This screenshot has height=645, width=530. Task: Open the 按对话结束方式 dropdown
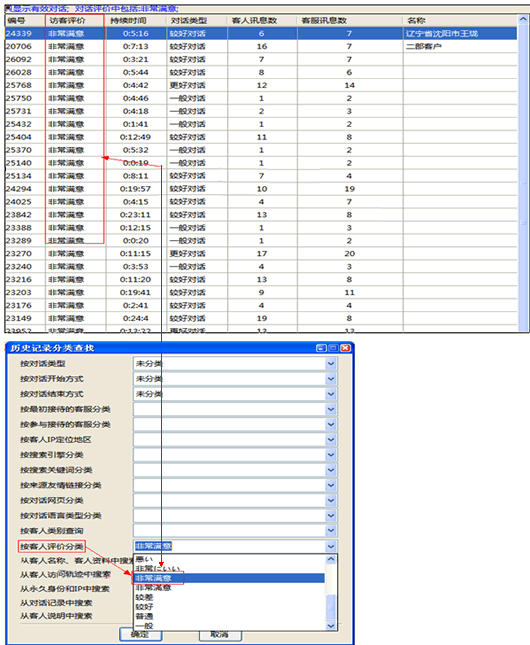(331, 394)
